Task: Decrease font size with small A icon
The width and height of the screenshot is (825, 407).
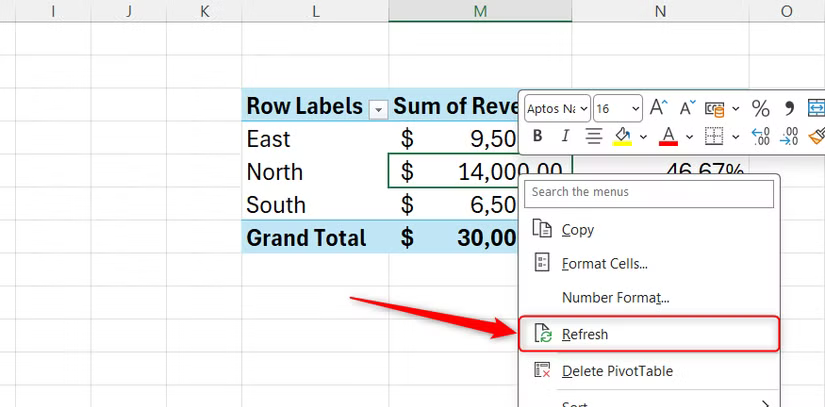Action: pos(687,108)
